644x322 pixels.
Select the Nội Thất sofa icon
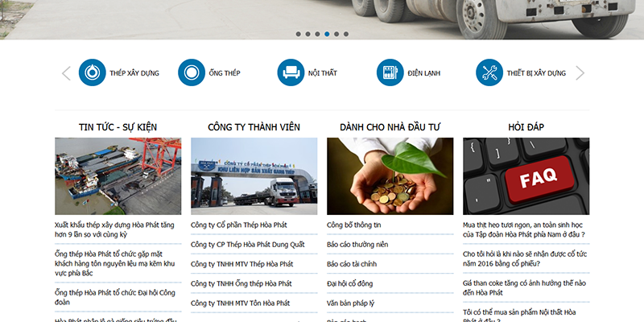[x=291, y=73]
